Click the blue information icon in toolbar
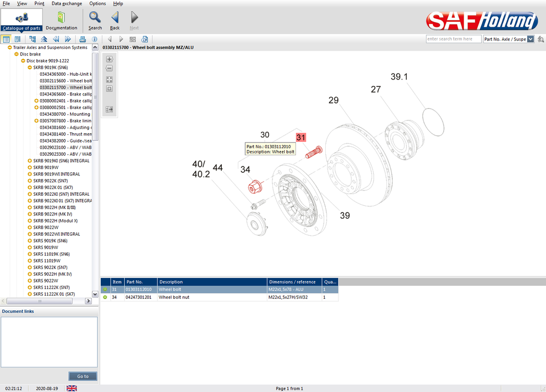The width and height of the screenshot is (546, 392). (x=94, y=39)
